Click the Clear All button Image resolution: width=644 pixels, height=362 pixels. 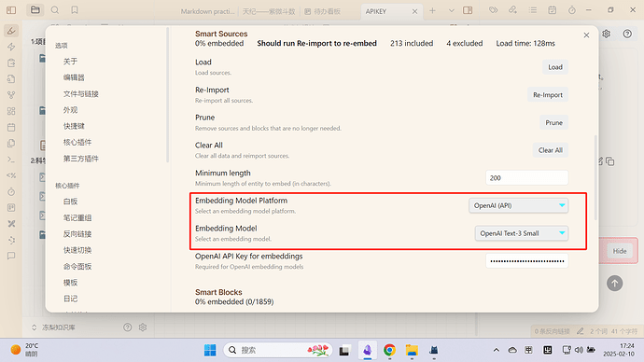click(551, 150)
